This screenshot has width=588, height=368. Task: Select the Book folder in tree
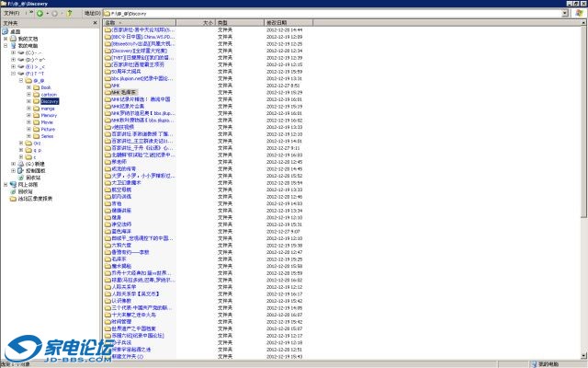pyautogui.click(x=46, y=87)
